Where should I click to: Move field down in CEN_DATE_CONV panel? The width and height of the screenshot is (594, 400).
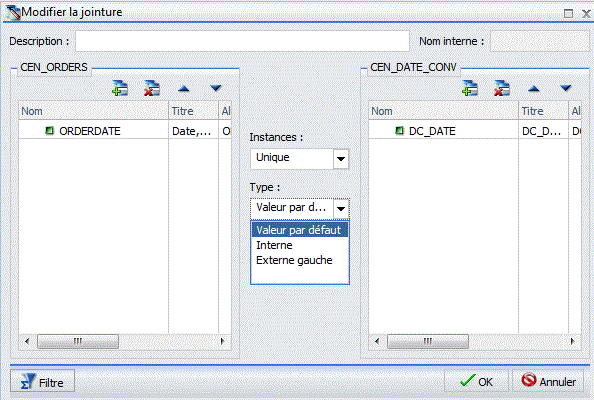566,89
